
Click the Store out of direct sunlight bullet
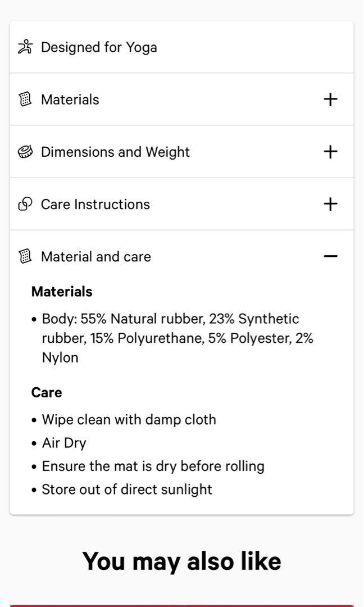click(127, 489)
